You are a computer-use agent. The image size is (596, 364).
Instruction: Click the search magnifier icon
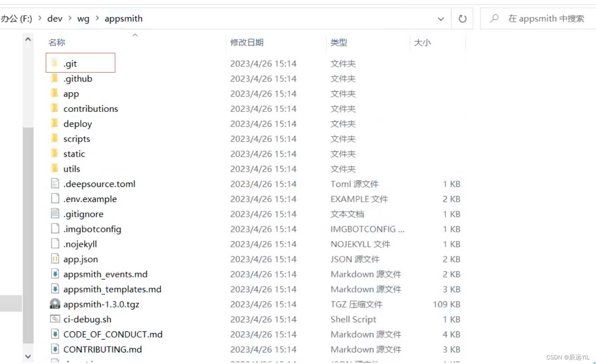tap(494, 19)
